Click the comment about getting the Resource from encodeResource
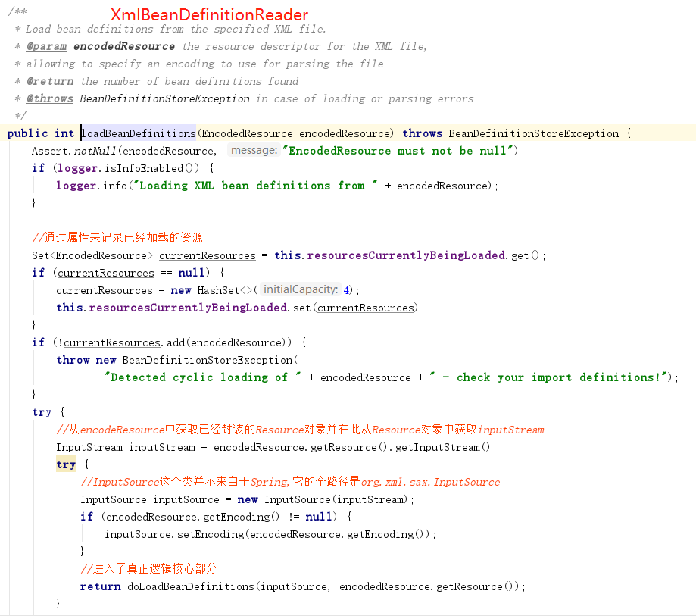The image size is (696, 616). click(300, 430)
